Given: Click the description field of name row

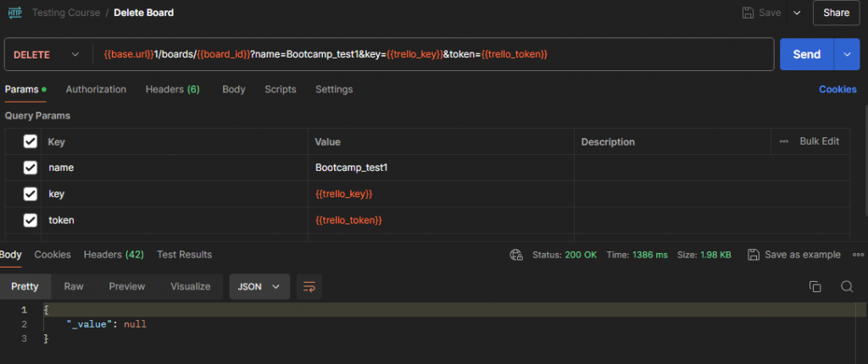Looking at the screenshot, I should (711, 168).
